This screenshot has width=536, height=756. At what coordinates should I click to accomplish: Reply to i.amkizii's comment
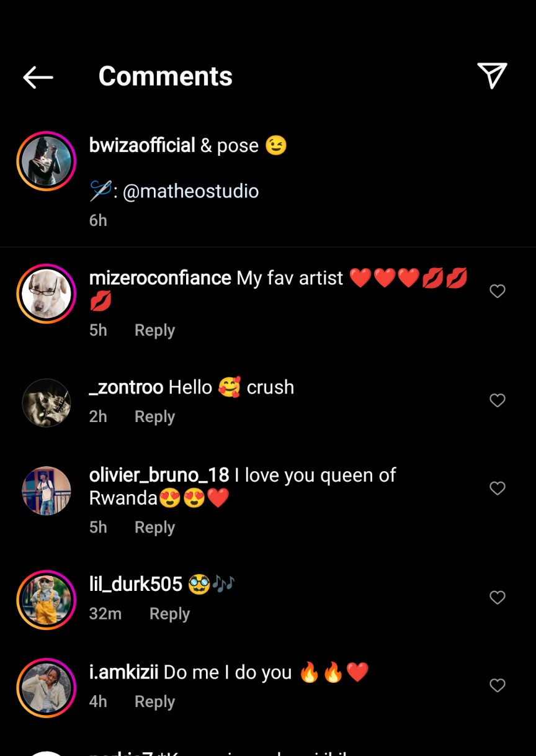coord(154,702)
